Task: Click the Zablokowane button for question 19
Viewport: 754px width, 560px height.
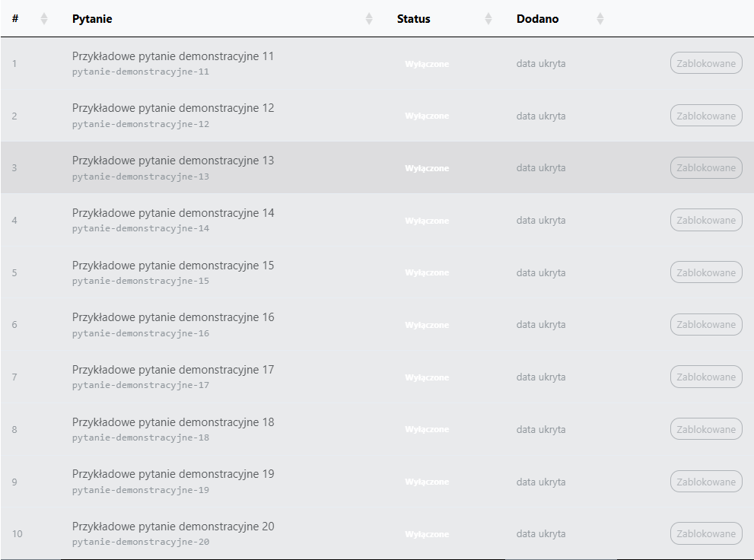Action: tap(706, 482)
